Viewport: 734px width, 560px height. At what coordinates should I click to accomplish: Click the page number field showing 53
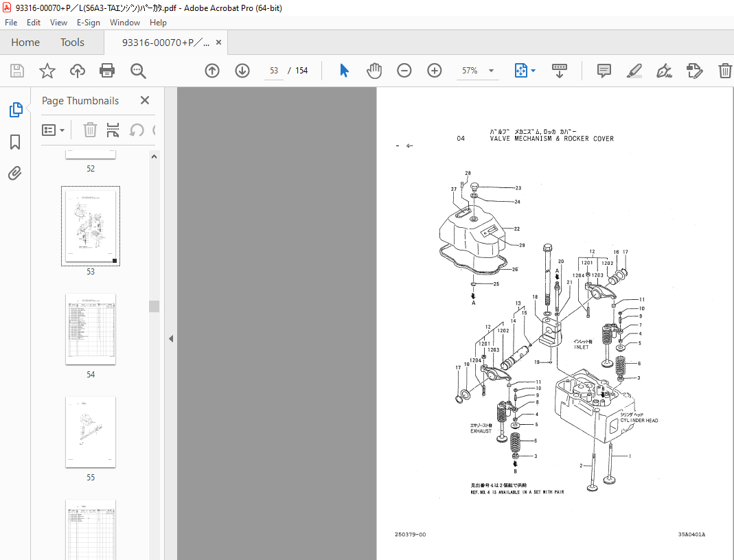click(x=274, y=71)
